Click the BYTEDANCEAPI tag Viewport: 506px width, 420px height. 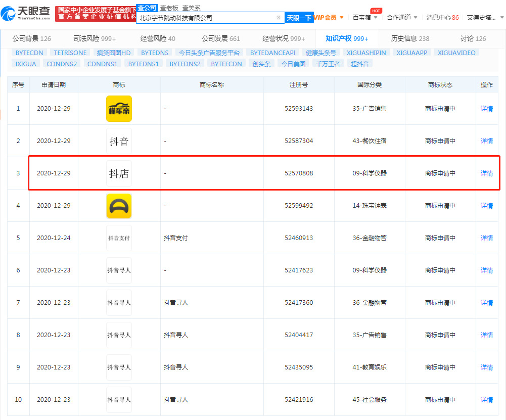272,53
